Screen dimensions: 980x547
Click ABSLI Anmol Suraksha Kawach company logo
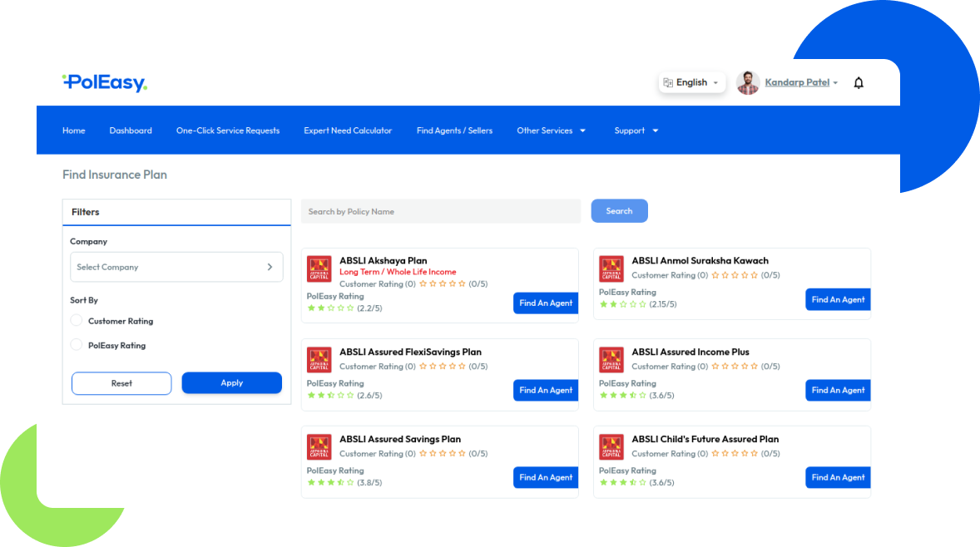click(x=611, y=269)
